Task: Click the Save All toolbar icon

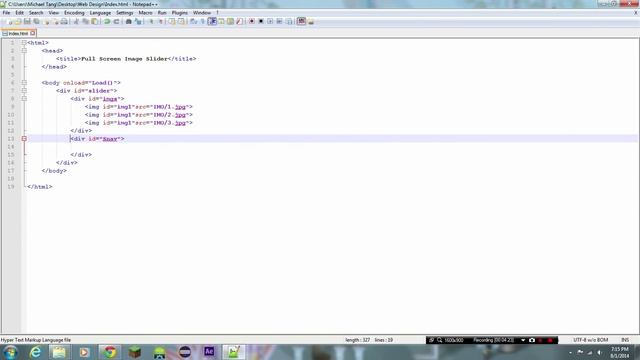Action: pos(36,21)
